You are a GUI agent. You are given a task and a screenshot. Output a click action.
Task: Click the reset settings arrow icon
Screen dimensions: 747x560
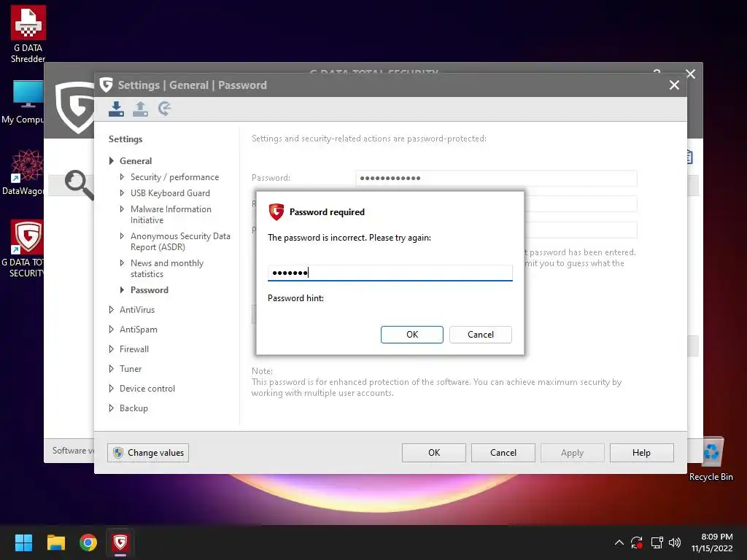(164, 109)
